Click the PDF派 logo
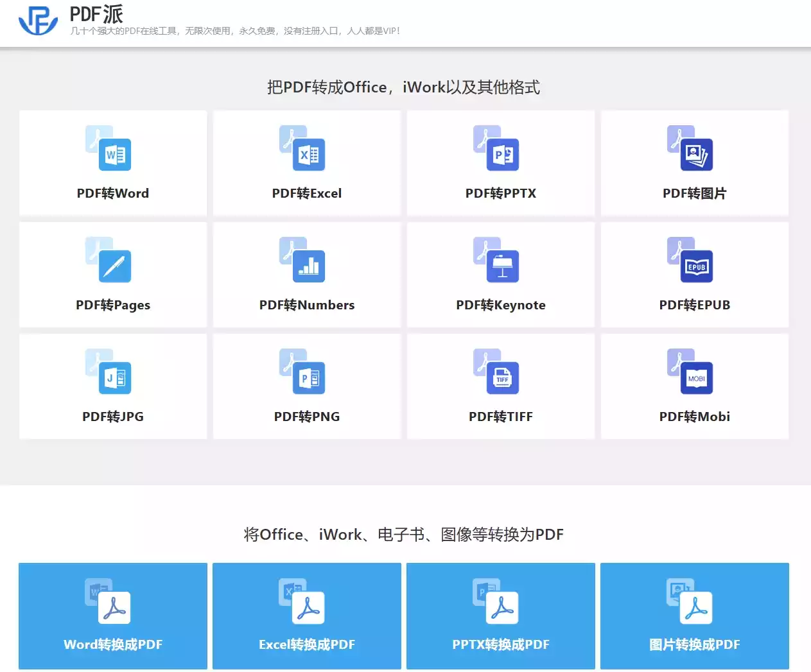 point(37,21)
